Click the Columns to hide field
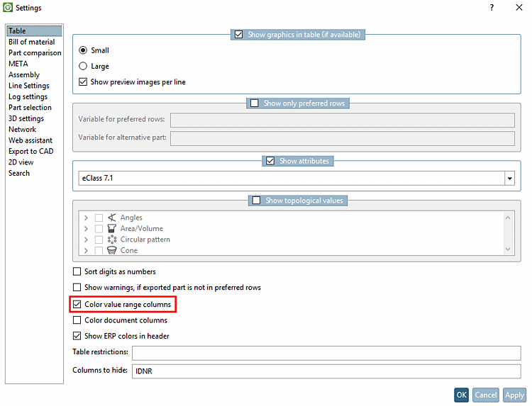 [326, 371]
